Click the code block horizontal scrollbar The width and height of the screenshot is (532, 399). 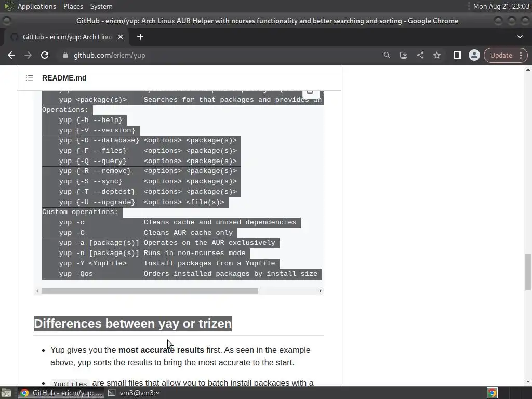150,291
